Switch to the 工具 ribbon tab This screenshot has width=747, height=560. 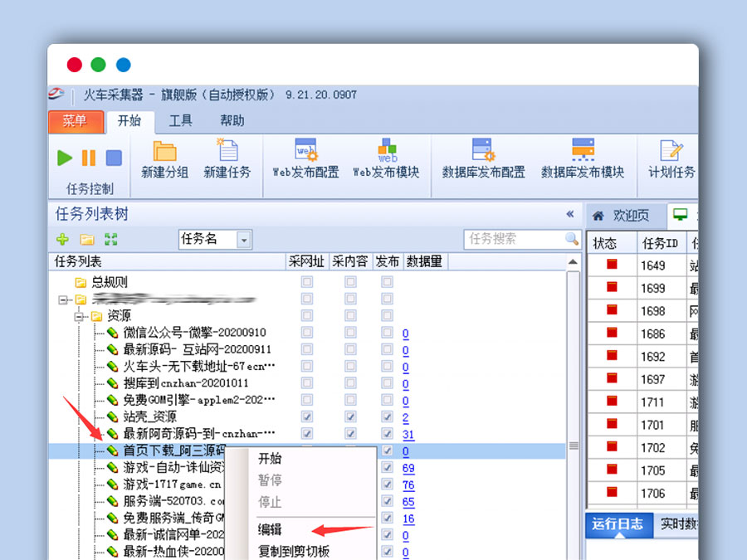(x=179, y=120)
